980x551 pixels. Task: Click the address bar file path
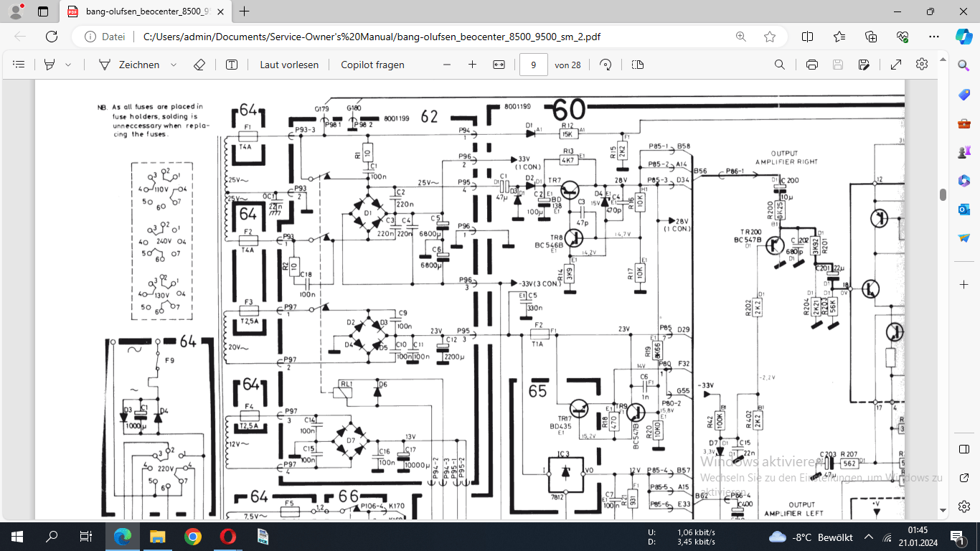point(372,37)
